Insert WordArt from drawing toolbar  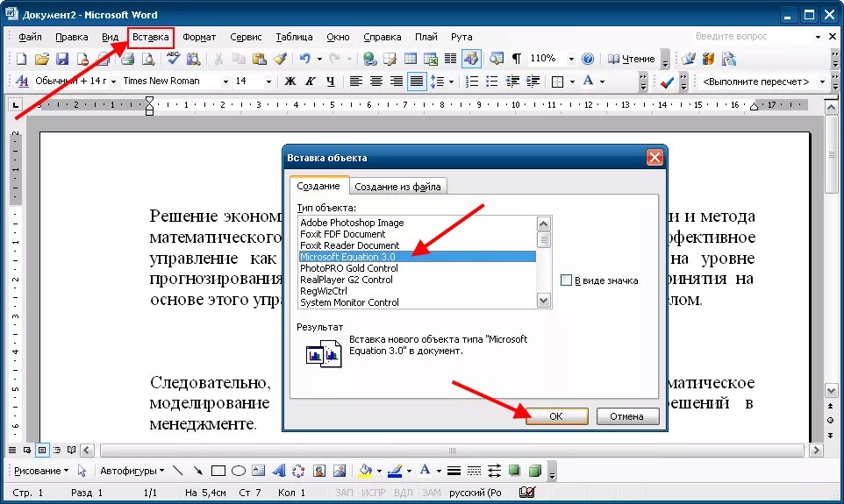click(x=278, y=471)
